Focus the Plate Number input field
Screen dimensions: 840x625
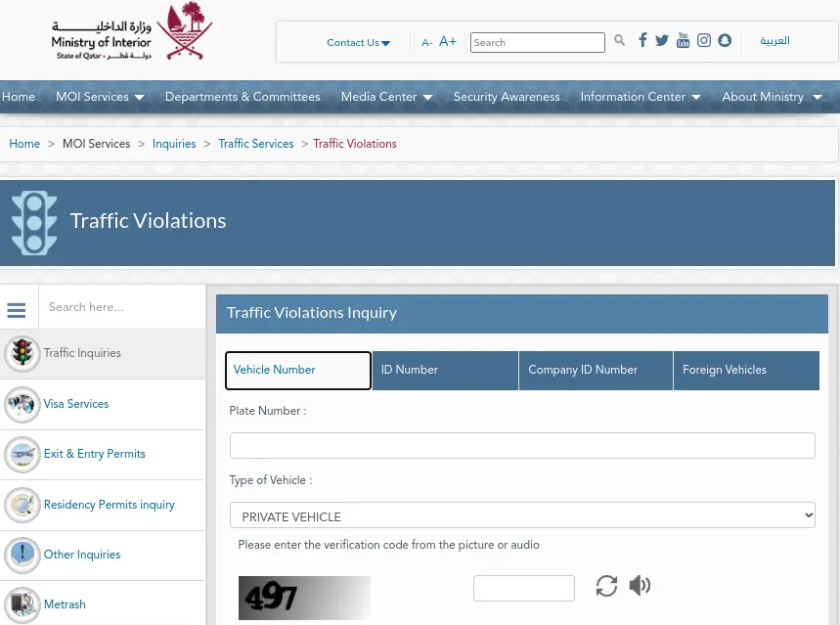pyautogui.click(x=522, y=445)
